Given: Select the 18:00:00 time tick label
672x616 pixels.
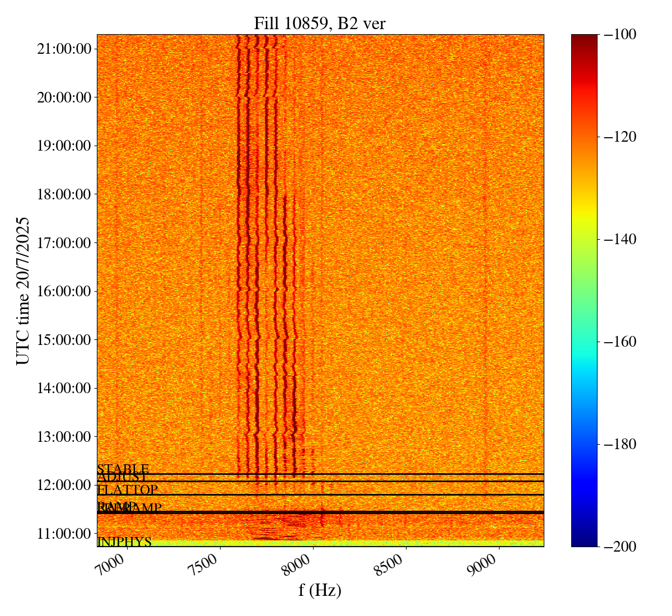Looking at the screenshot, I should point(64,194).
